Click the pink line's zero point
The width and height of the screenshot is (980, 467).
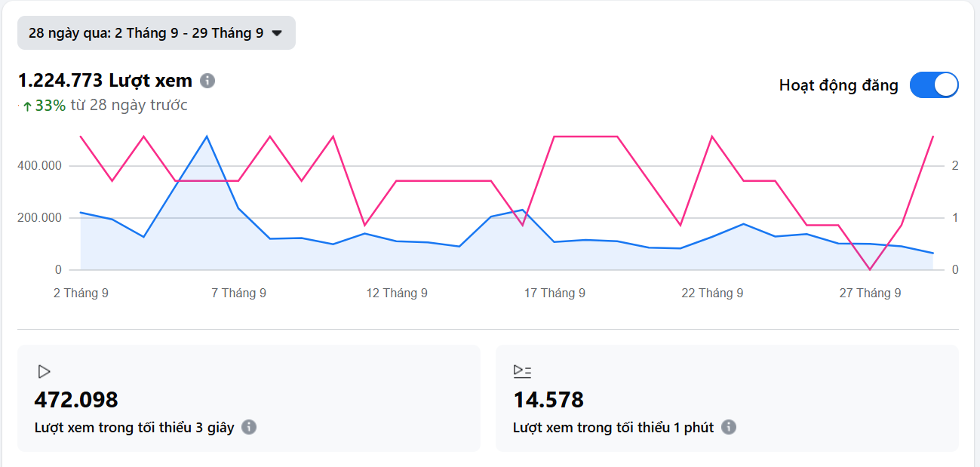[870, 269]
